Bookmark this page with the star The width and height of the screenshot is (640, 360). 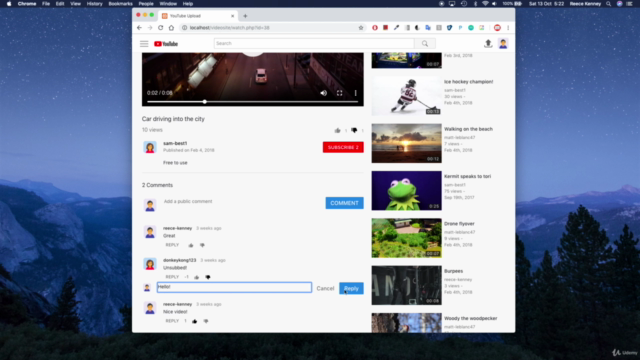click(x=361, y=28)
